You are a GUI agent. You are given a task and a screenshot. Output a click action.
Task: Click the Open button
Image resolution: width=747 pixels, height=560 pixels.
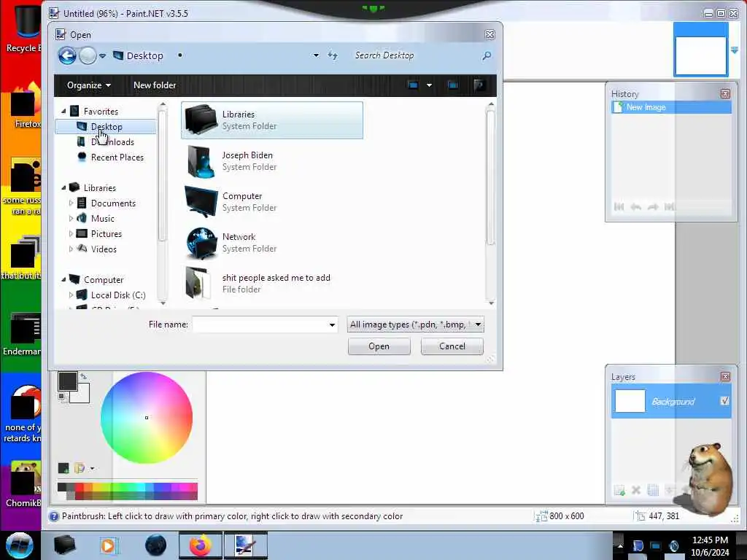[x=379, y=346]
